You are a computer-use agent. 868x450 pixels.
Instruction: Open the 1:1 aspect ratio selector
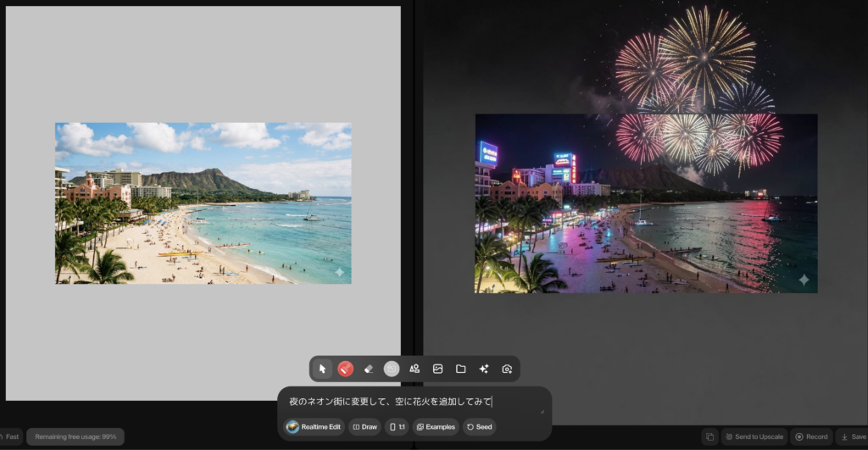click(x=396, y=426)
